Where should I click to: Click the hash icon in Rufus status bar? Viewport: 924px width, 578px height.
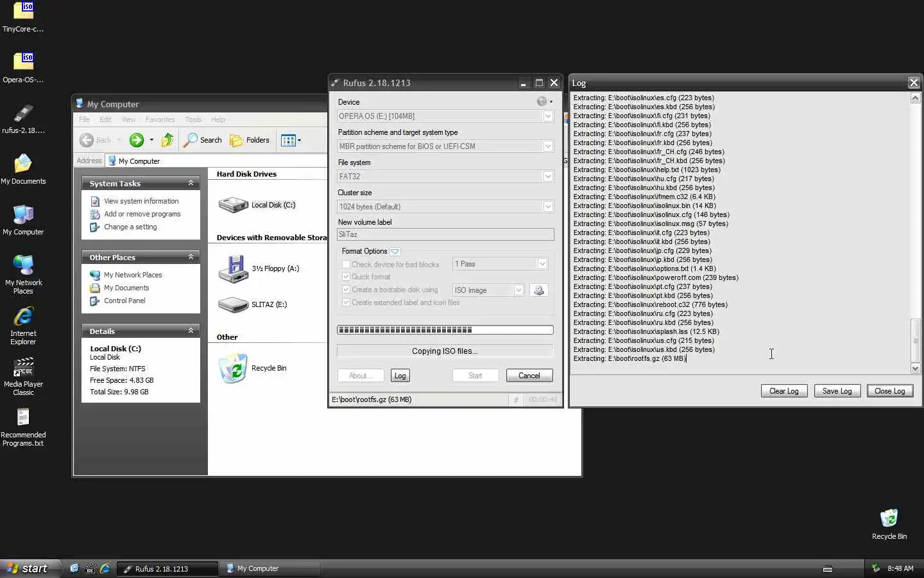tap(516, 399)
